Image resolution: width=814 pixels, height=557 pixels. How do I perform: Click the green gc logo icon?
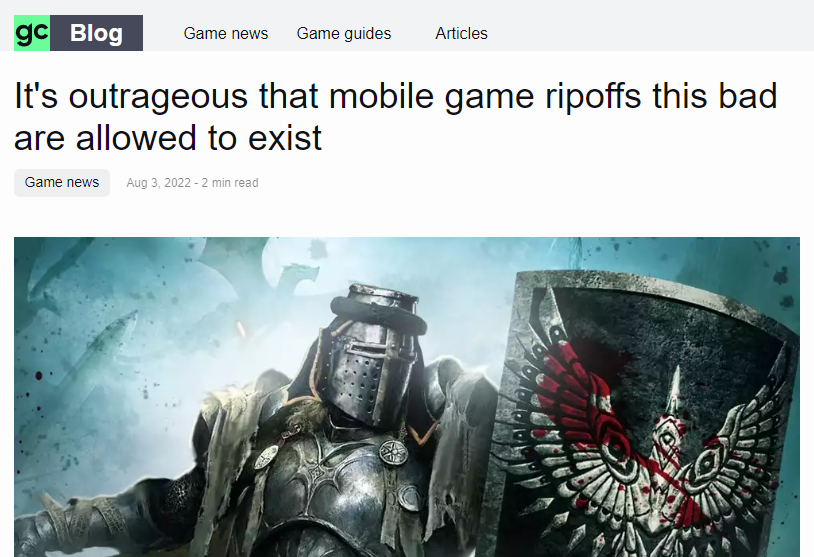32,33
